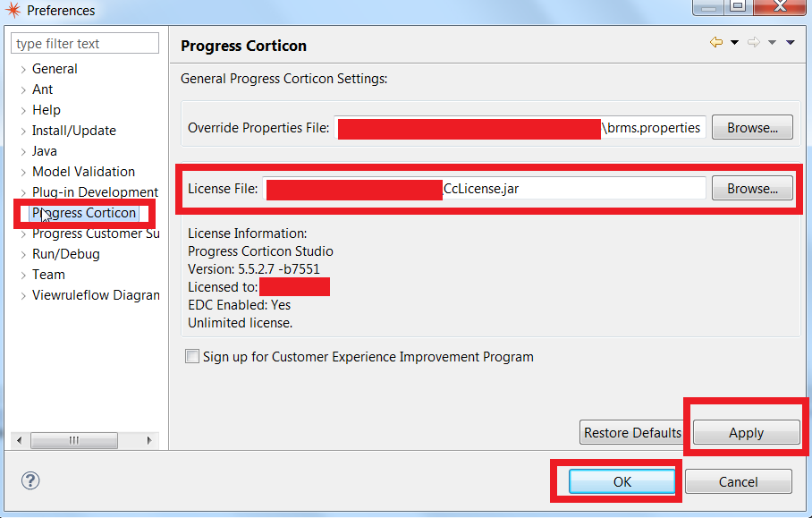Open Run/Debug preferences page

[x=66, y=254]
